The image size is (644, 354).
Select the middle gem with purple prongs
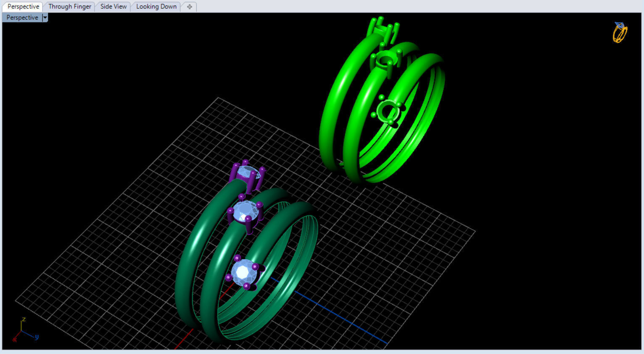[245, 211]
